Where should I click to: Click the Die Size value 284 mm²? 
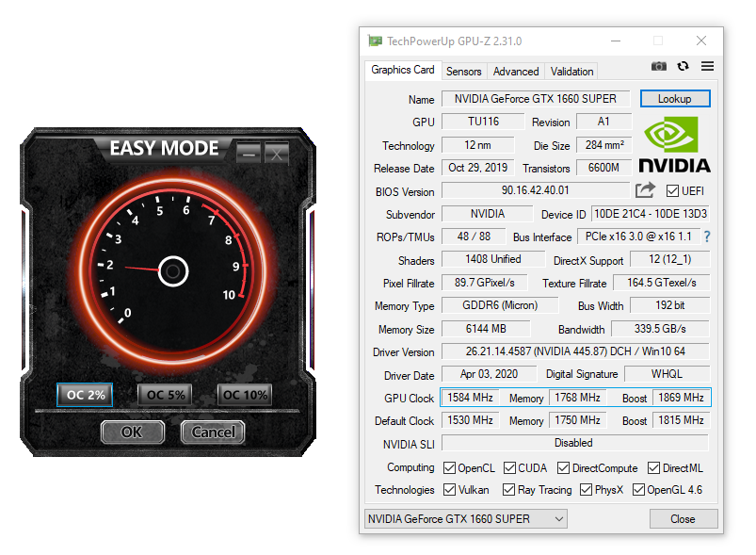(604, 145)
